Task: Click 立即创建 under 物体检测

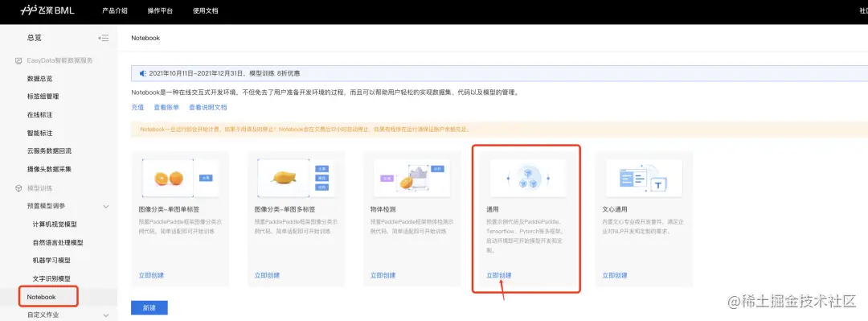Action: [383, 275]
